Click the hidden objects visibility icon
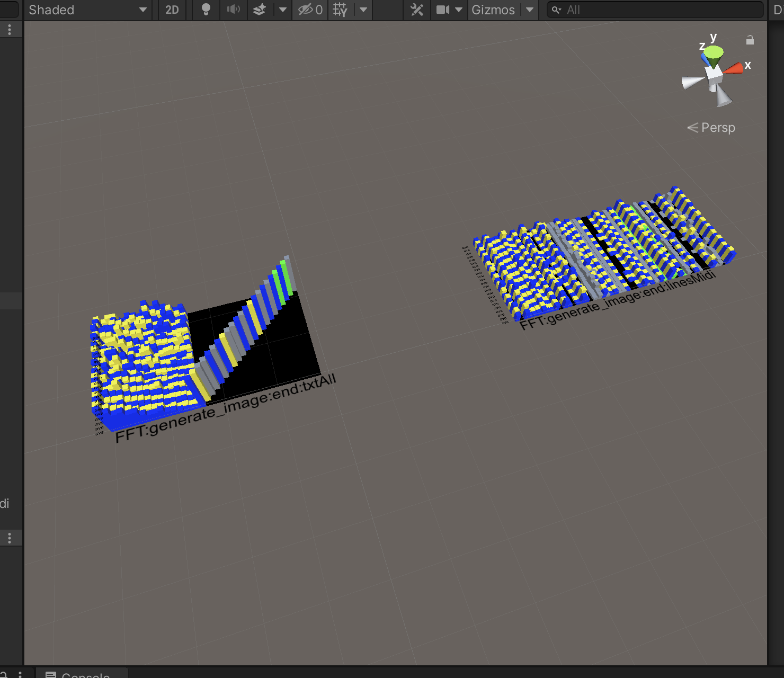 [310, 10]
